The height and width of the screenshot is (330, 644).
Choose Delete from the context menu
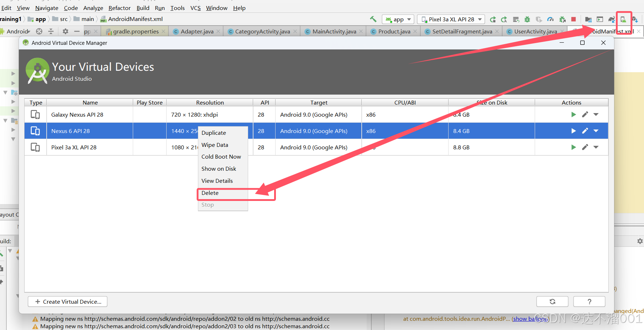(223, 193)
